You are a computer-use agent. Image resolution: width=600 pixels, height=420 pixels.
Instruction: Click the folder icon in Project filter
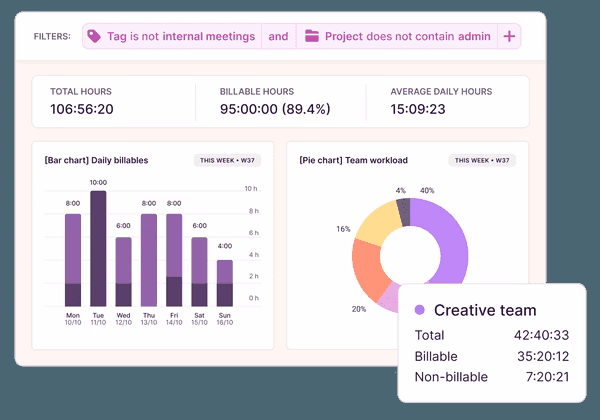[312, 37]
